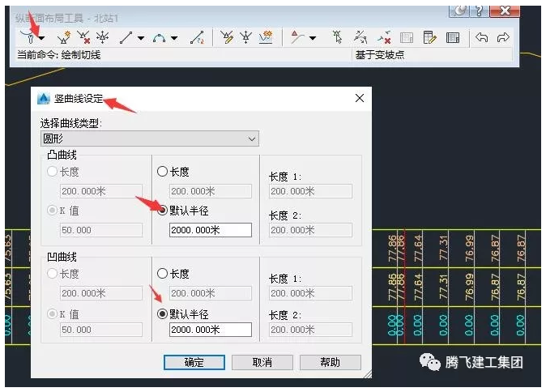Click the 帮助 button

[x=330, y=362]
